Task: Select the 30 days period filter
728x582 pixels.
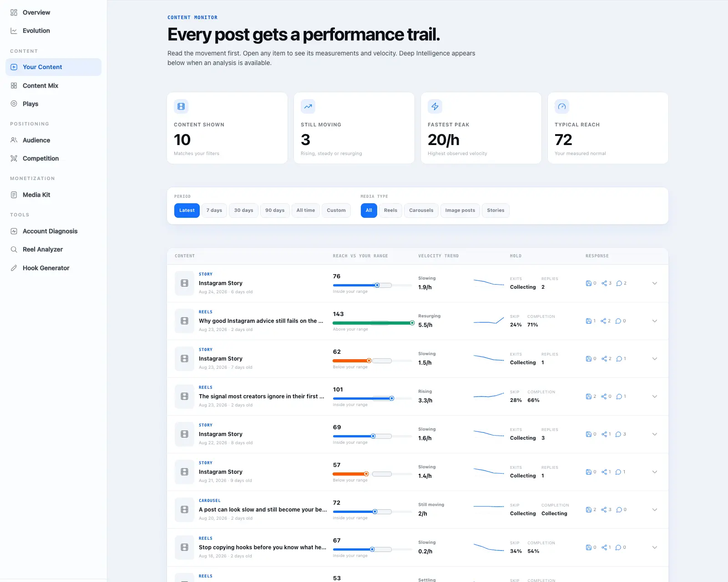Action: tap(243, 211)
